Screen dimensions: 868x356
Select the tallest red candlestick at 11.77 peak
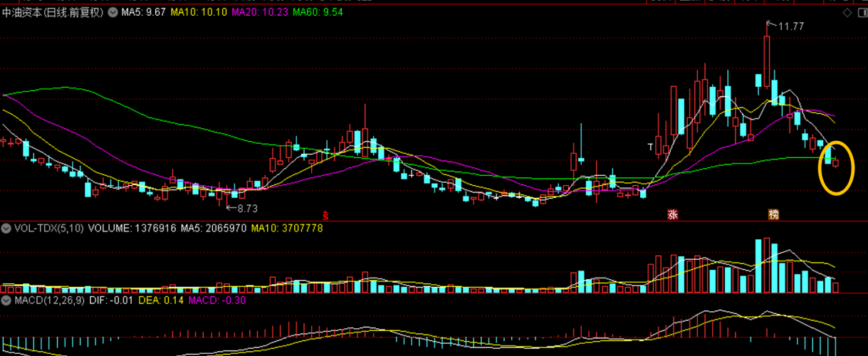tap(767, 55)
